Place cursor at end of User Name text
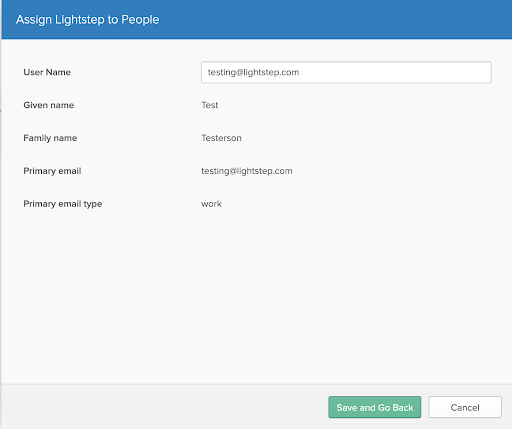 pyautogui.click(x=300, y=72)
